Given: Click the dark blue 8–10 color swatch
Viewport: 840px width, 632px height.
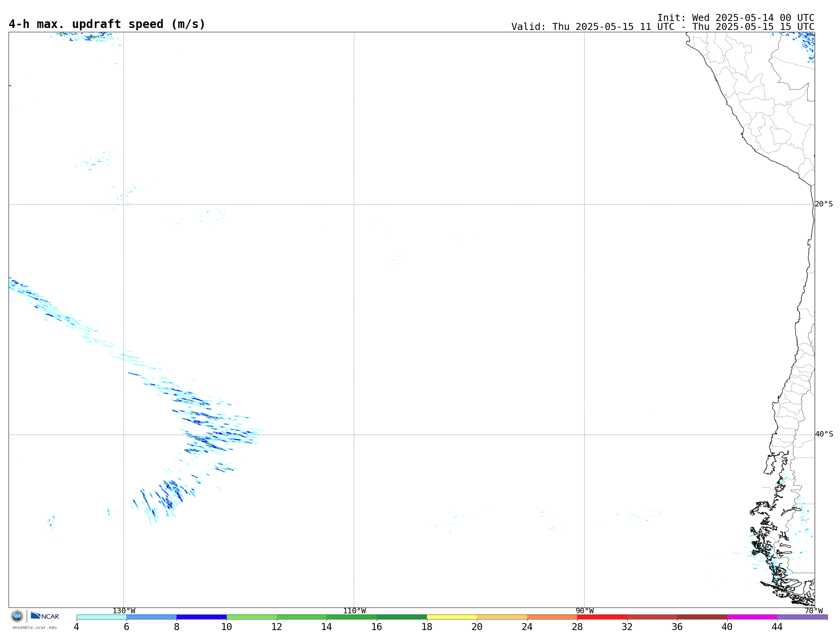Looking at the screenshot, I should (201, 617).
